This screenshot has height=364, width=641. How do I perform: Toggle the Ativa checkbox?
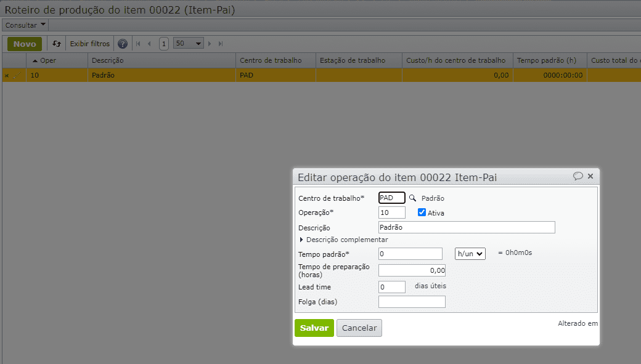click(422, 212)
